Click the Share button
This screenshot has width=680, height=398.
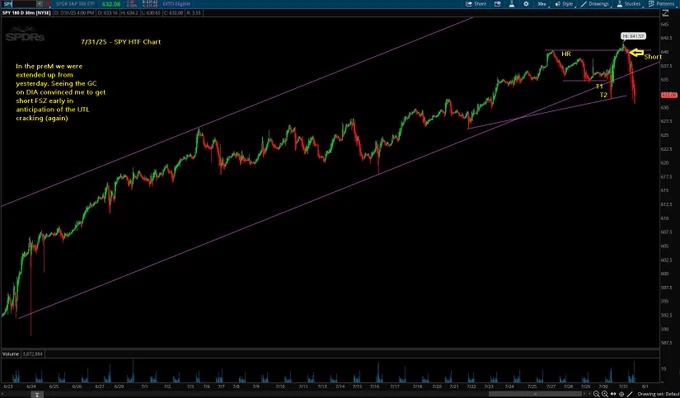(x=476, y=4)
